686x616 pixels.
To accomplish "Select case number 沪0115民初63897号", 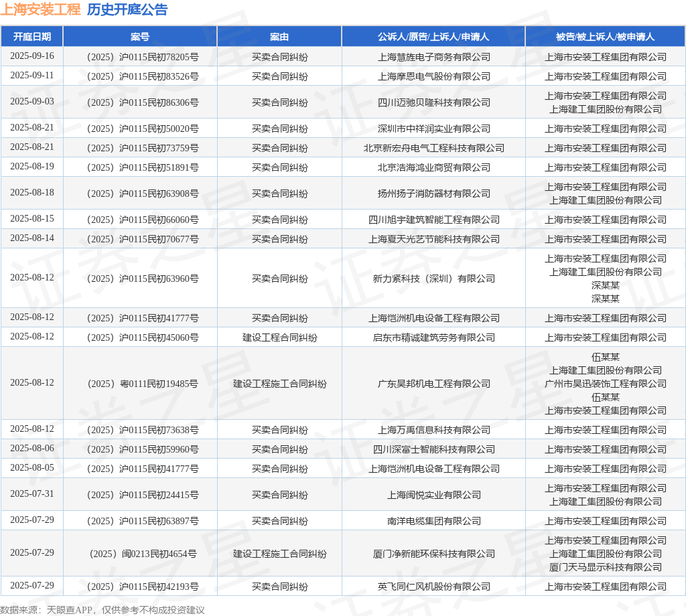I will point(143,521).
